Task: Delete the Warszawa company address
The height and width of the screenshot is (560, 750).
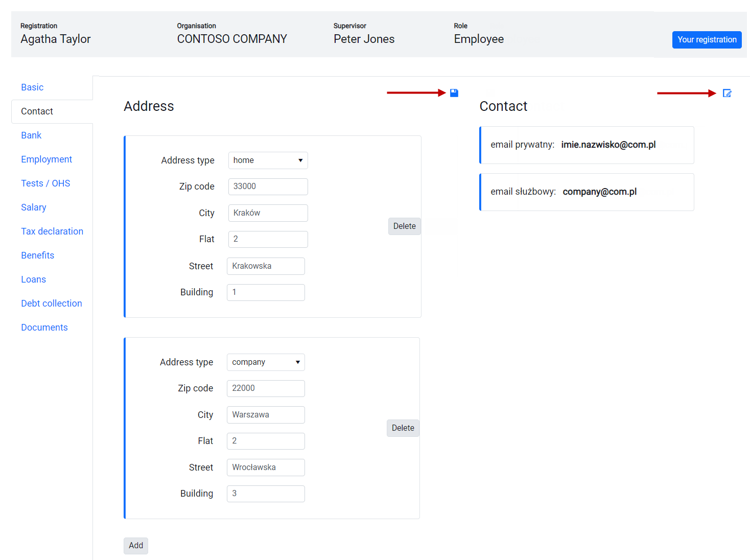Action: pyautogui.click(x=403, y=428)
